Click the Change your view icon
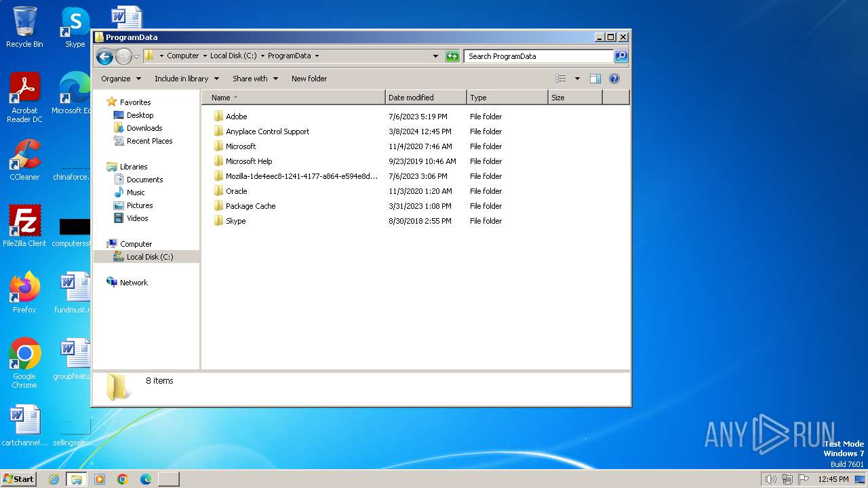The height and width of the screenshot is (488, 868). coord(560,79)
